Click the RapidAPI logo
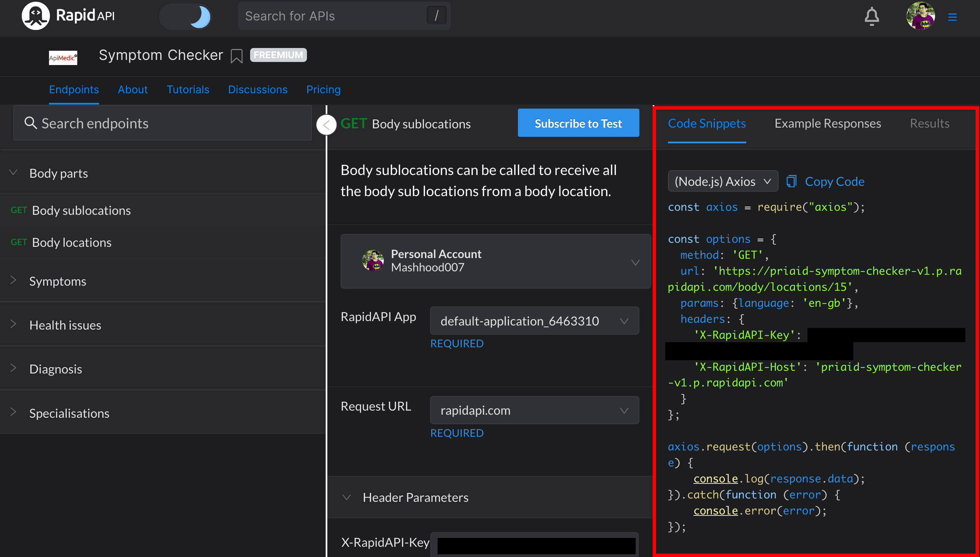 click(68, 16)
